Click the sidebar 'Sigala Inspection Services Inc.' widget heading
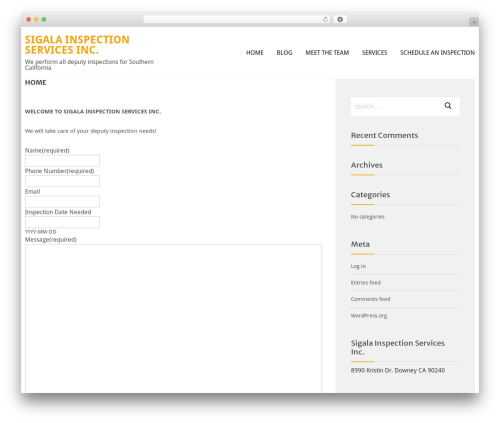The height and width of the screenshot is (423, 500). click(x=398, y=347)
